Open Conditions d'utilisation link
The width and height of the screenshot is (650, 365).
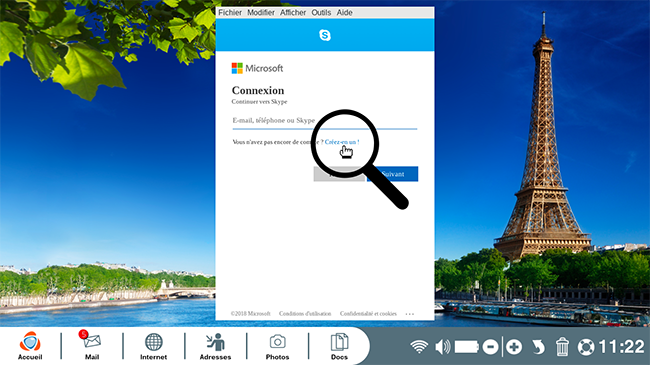point(305,314)
